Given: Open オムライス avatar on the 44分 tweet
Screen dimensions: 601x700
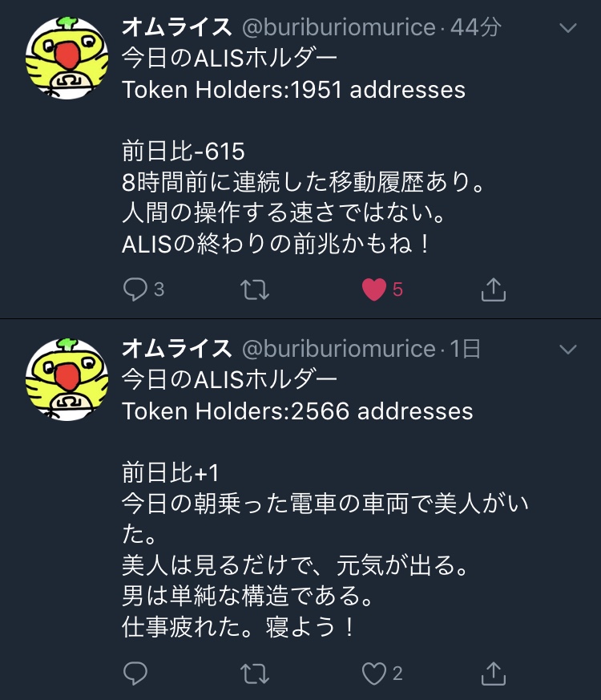Looking at the screenshot, I should point(67,57).
